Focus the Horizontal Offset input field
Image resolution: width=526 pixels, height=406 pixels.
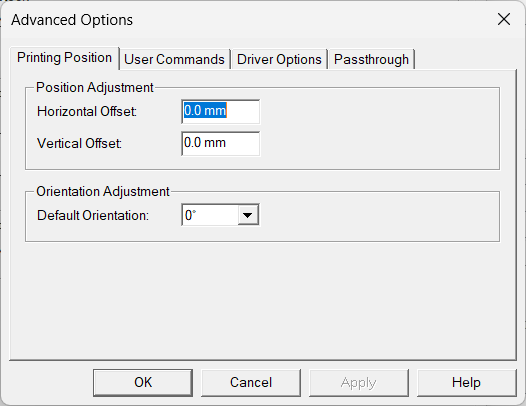click(x=220, y=111)
